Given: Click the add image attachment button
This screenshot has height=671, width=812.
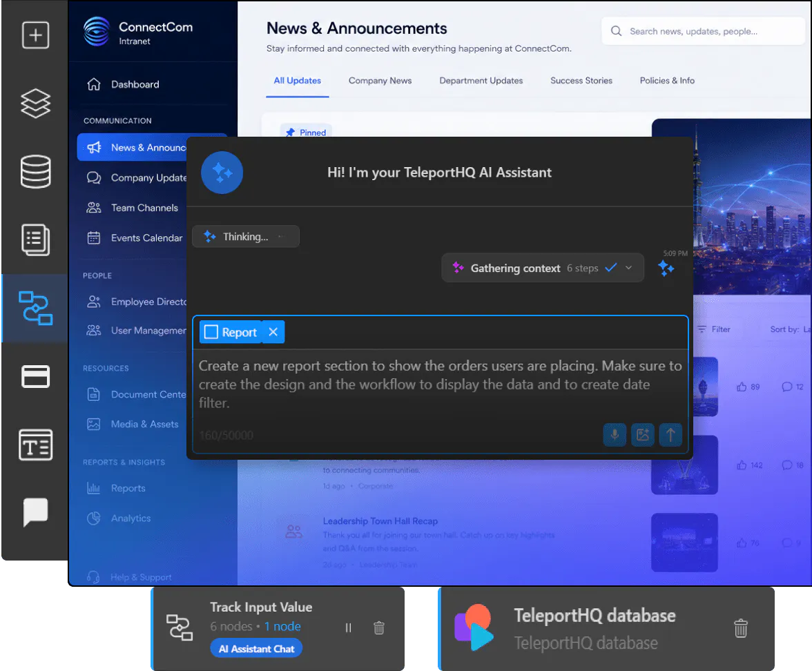Looking at the screenshot, I should 643,434.
